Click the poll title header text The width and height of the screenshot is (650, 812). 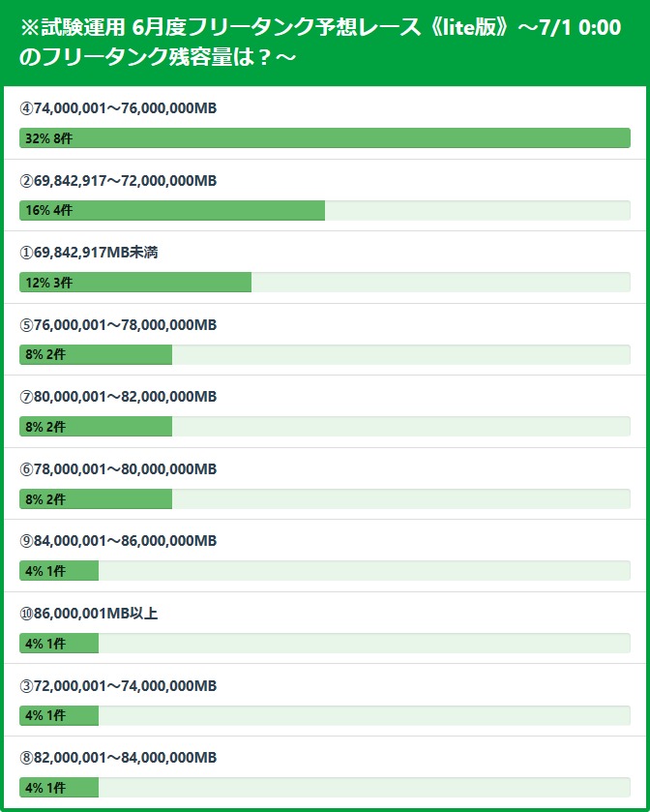[x=319, y=42]
